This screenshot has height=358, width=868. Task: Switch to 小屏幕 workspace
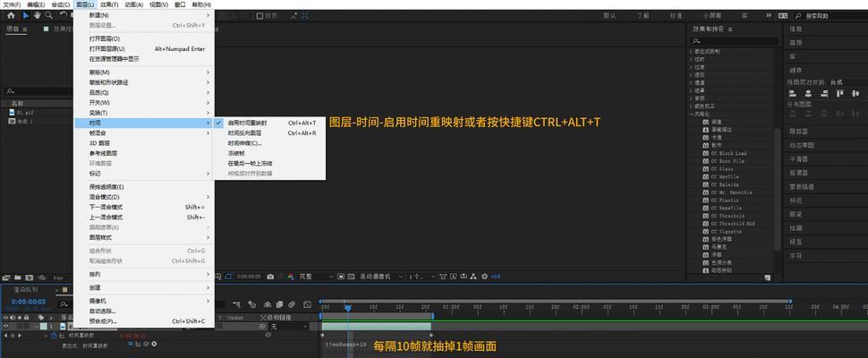(712, 15)
